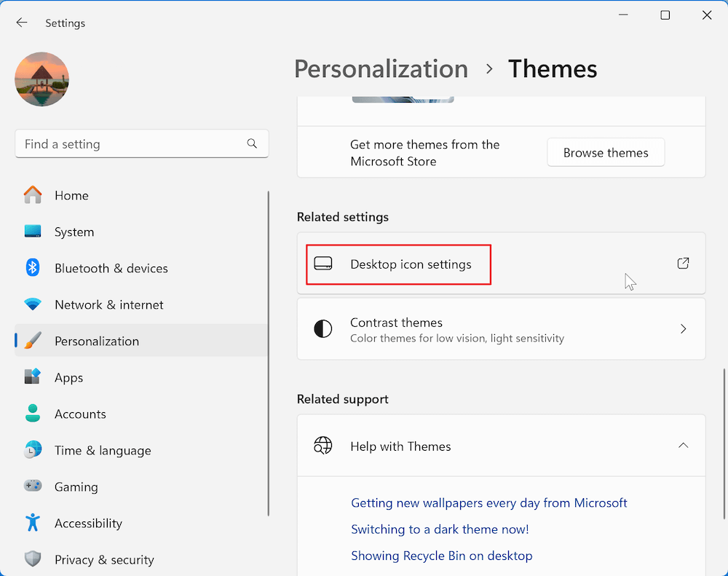Open Switching to a dark theme now link
The width and height of the screenshot is (728, 576).
pos(440,529)
